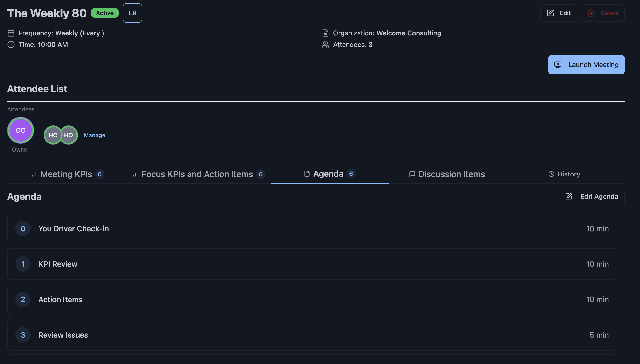Screen dimensions: 640x364
Task: Click the Active status badge
Action: pos(104,13)
